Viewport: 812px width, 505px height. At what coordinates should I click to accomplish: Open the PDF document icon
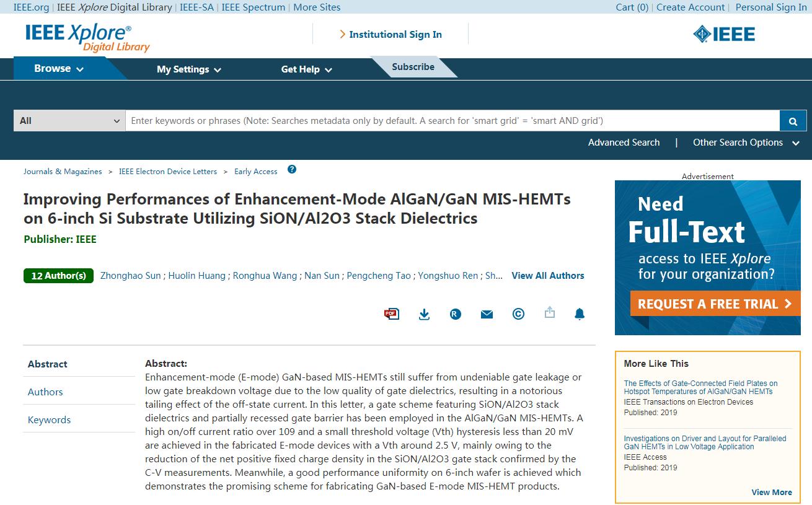pyautogui.click(x=392, y=314)
